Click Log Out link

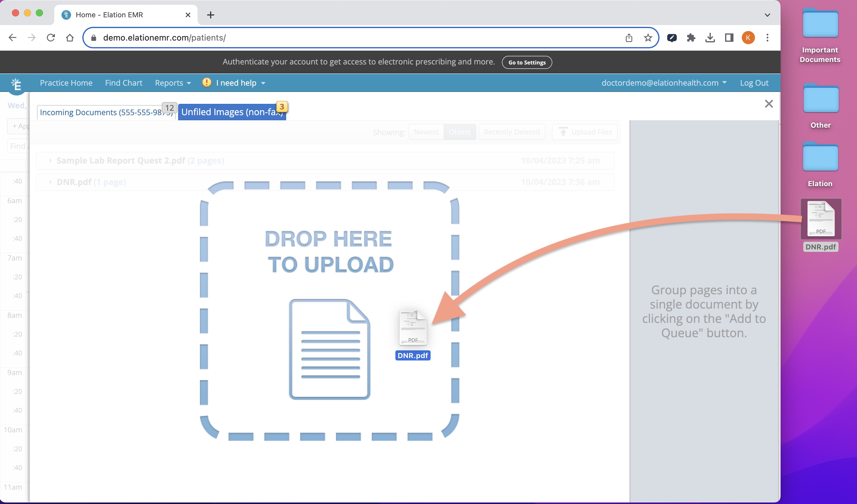[754, 83]
